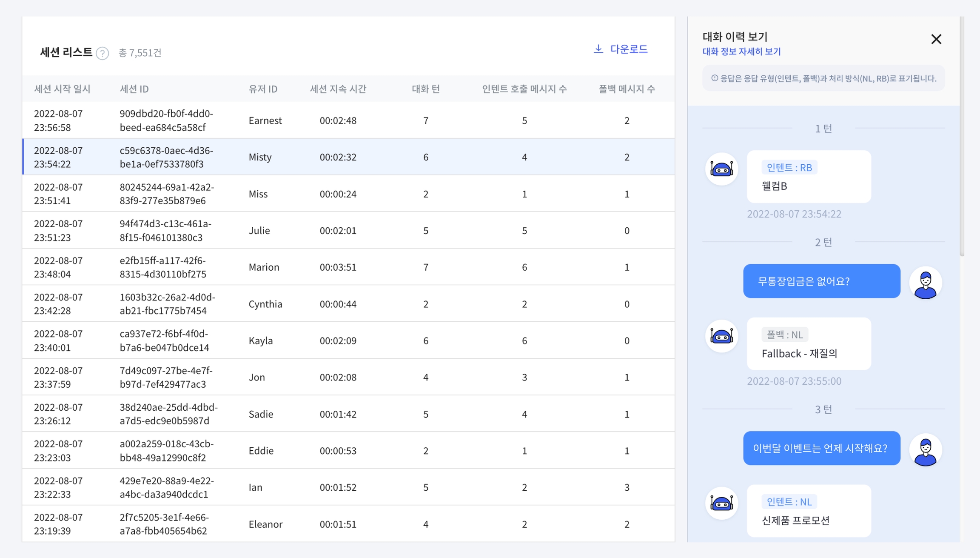Click the conversation panel scrollbar
This screenshot has height=558, width=980.
tap(962, 136)
